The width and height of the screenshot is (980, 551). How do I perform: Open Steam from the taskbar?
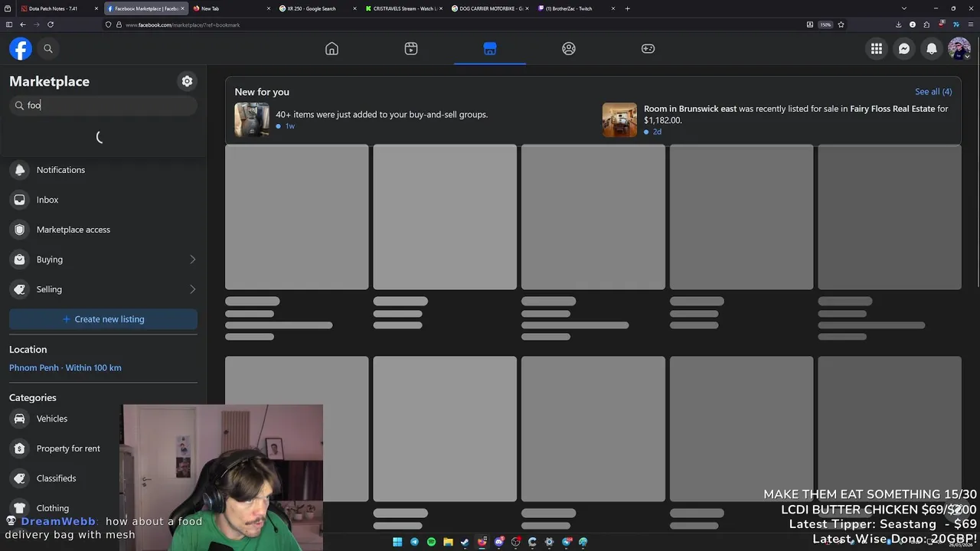(465, 542)
